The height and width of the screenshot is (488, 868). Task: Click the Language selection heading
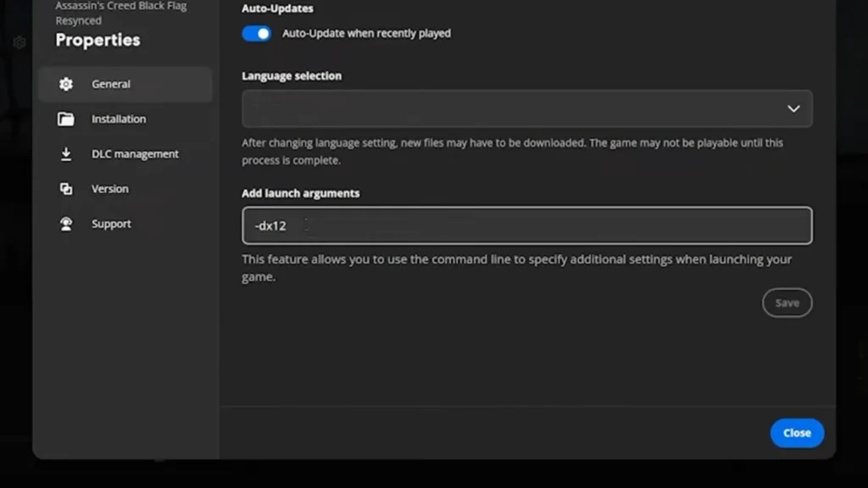[292, 75]
